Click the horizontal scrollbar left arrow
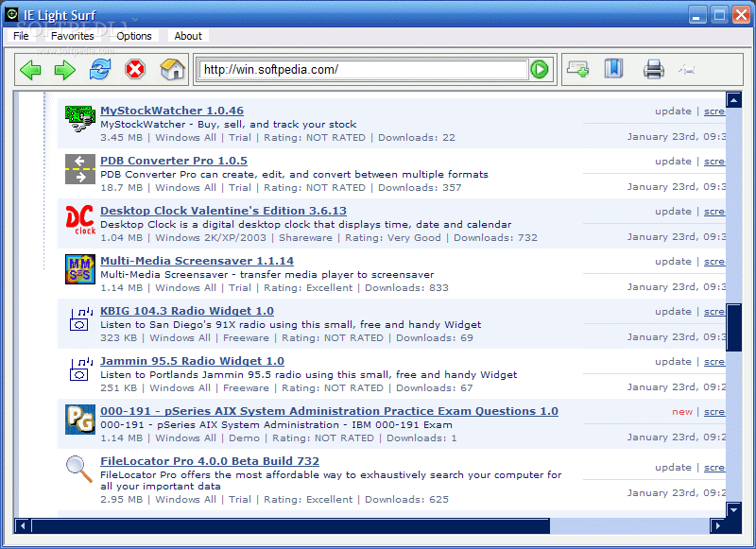This screenshot has width=756, height=549. (x=22, y=526)
